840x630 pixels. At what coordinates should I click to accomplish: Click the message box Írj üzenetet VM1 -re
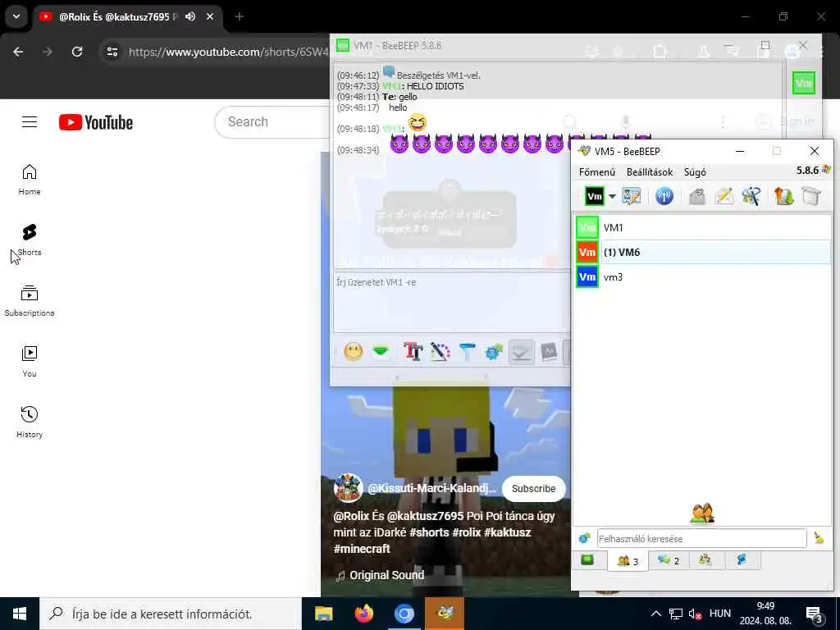(x=452, y=303)
